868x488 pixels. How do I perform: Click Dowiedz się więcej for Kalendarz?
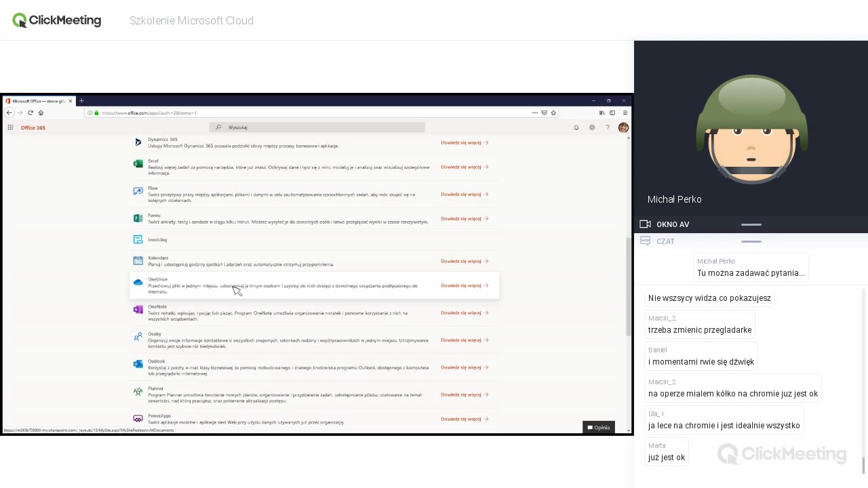pos(465,261)
